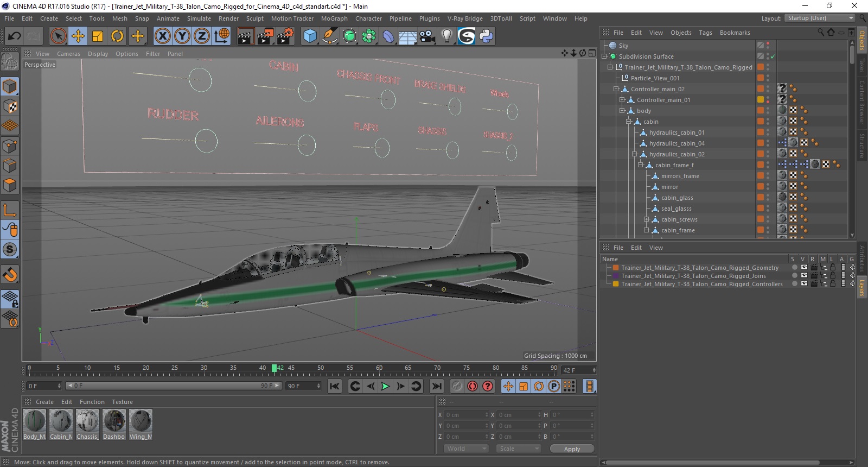868x467 pixels.
Task: Select the cabin_glass object
Action: coord(677,198)
